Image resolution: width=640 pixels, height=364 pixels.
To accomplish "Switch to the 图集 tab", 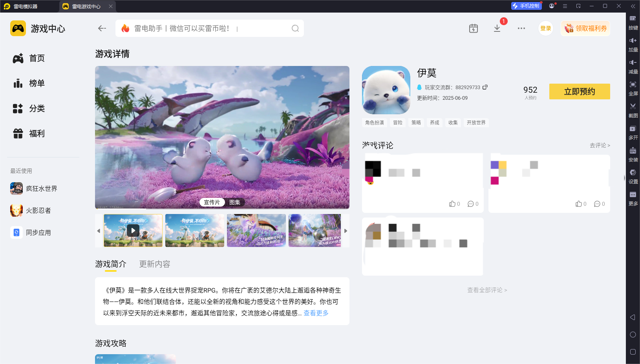I will (235, 202).
